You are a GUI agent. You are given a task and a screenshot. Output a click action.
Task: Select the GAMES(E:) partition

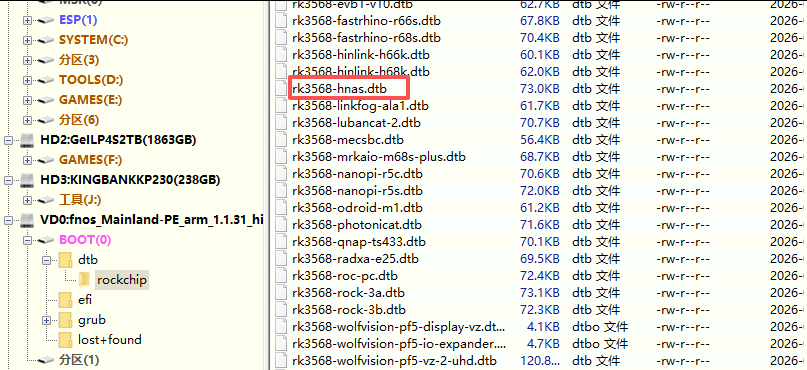click(x=91, y=100)
